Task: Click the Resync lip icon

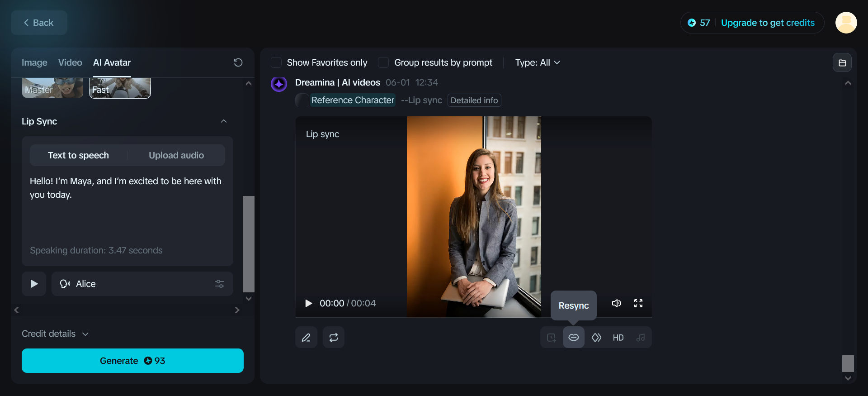Action: (574, 338)
